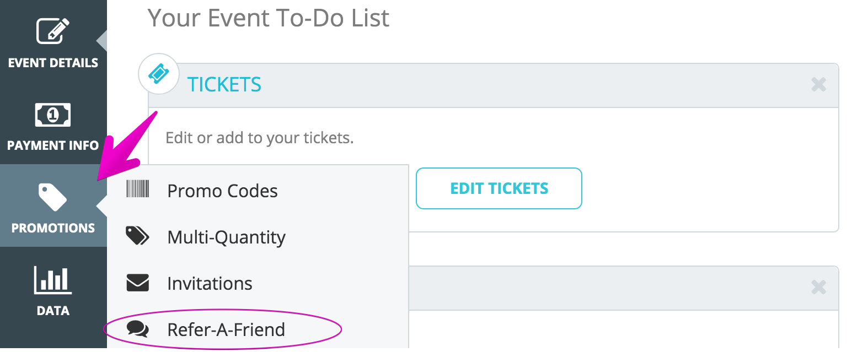The image size is (868, 352).
Task: Click the TICKETS section heading
Action: point(224,84)
